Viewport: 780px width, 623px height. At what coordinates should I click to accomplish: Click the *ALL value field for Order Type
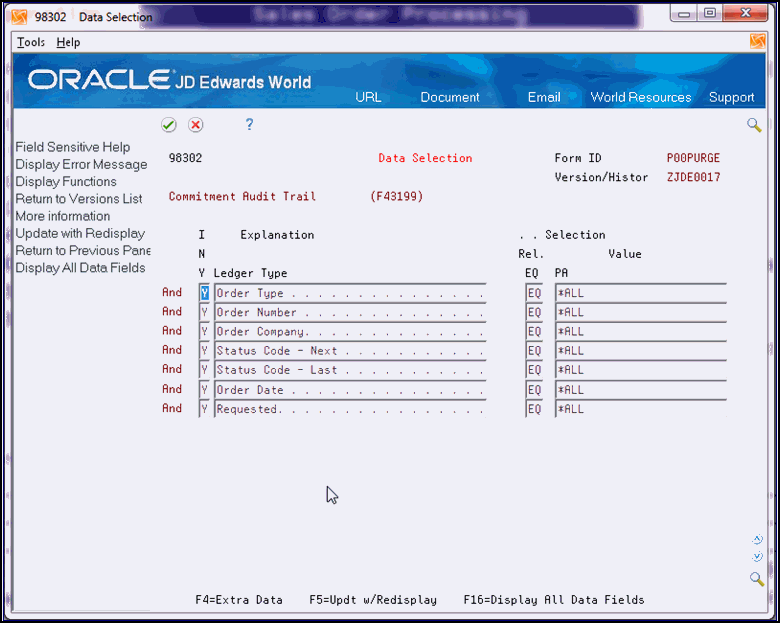point(641,293)
